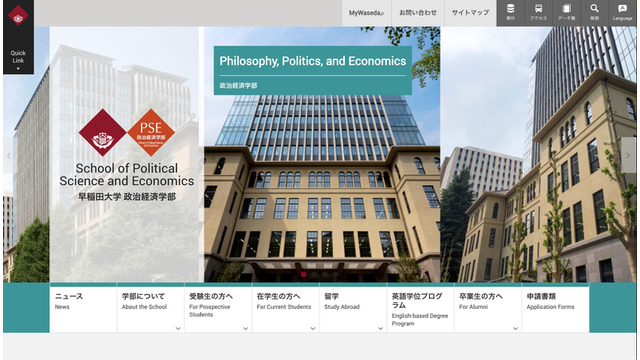Click the 早稲田大学 政治経済学部 text
Screen dimensions: 640x360
[127, 197]
